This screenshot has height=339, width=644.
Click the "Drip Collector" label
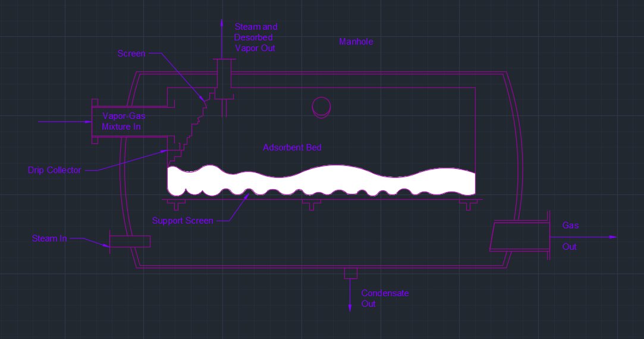(x=54, y=170)
